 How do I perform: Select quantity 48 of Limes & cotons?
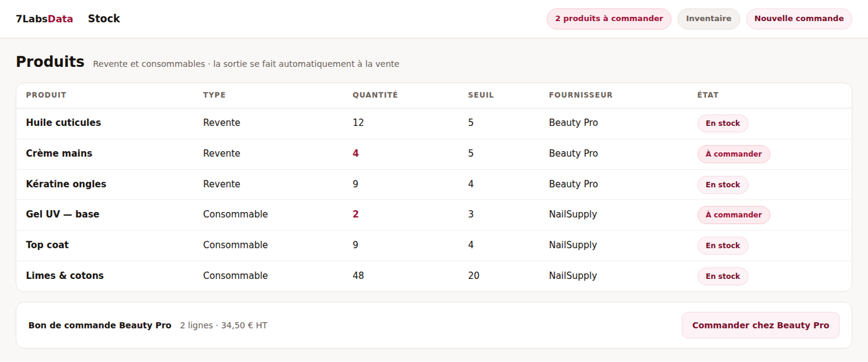click(358, 276)
